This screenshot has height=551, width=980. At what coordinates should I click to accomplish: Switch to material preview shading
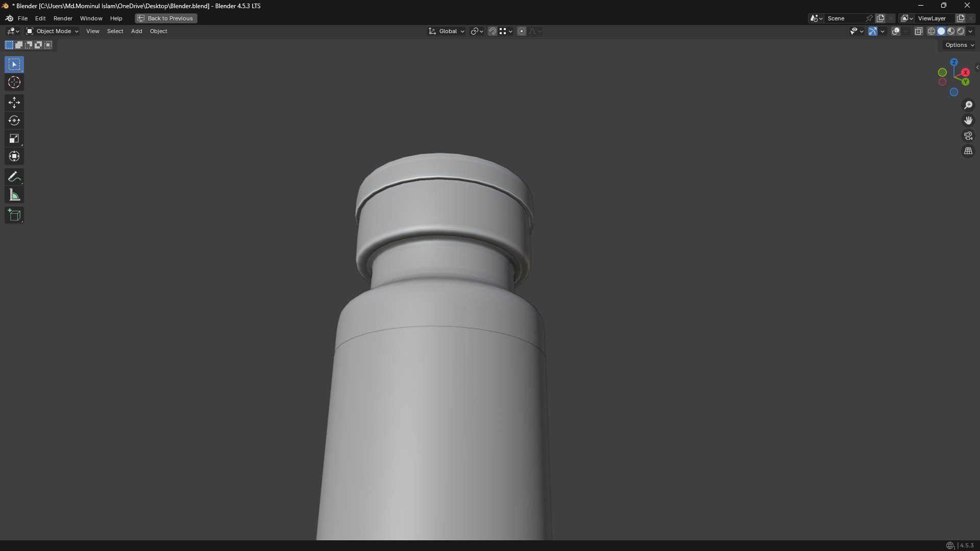951,32
